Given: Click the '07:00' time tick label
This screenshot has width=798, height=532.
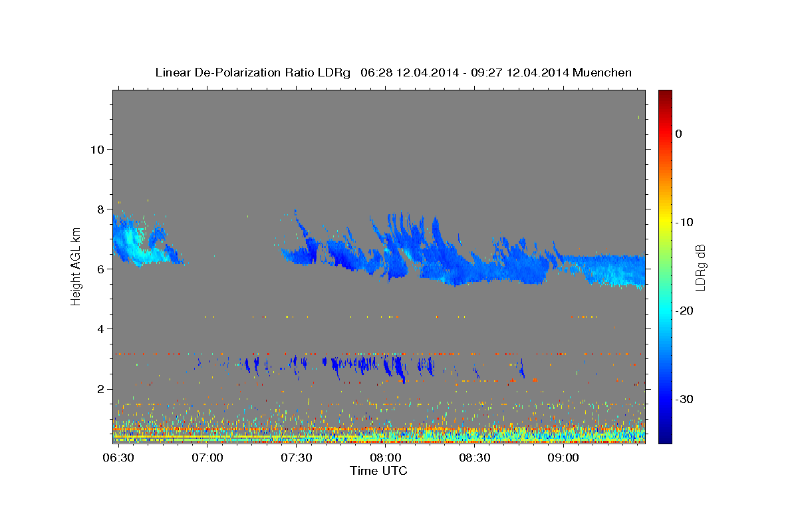Looking at the screenshot, I should [x=207, y=458].
